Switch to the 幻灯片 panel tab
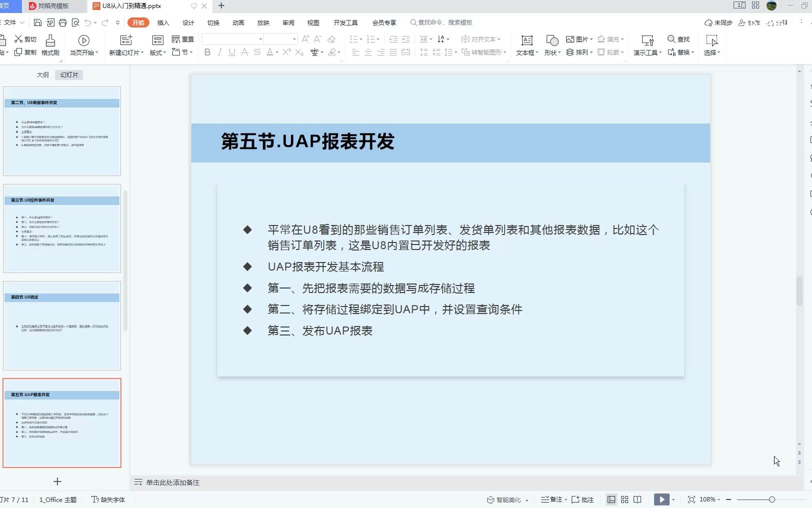The width and height of the screenshot is (812, 508). tap(68, 74)
